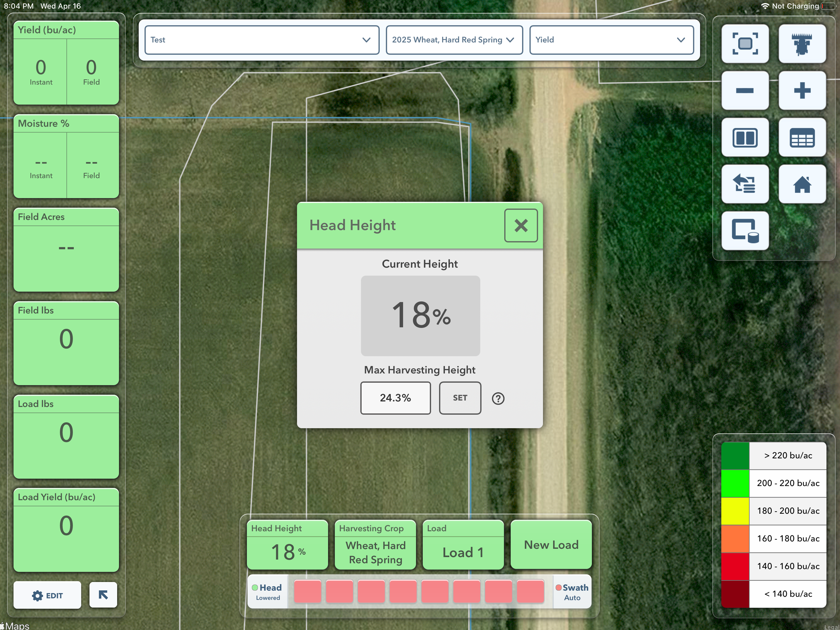
Task: Click the help question mark icon
Action: (498, 398)
